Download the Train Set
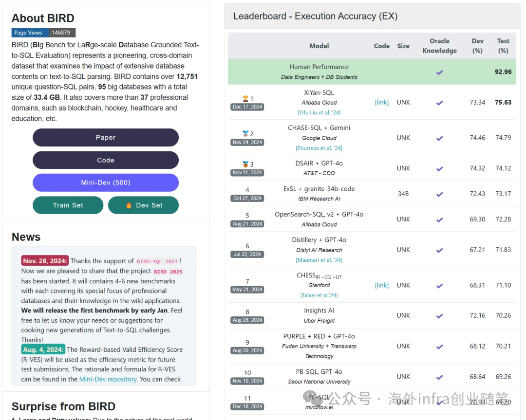This screenshot has width=526, height=420. (68, 205)
